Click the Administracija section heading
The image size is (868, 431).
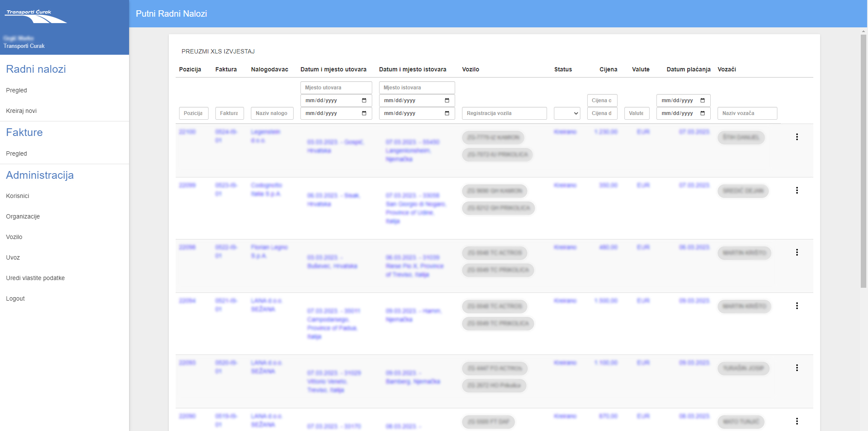point(39,175)
